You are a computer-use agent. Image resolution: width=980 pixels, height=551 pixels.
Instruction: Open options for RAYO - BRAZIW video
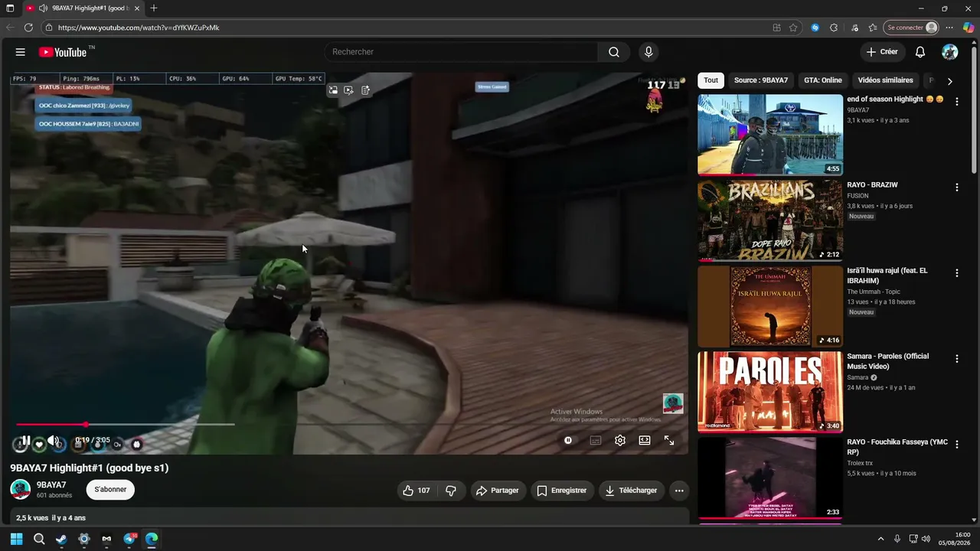pos(956,187)
